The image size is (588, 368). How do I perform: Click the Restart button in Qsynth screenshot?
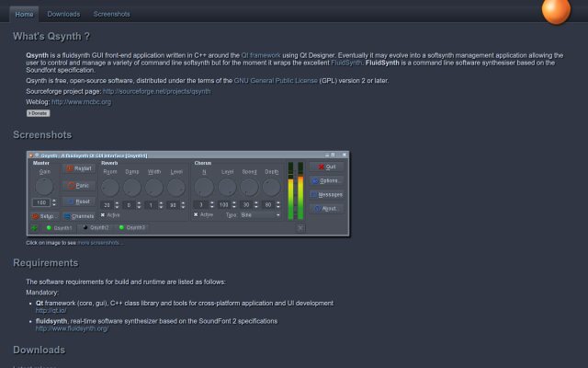79,168
